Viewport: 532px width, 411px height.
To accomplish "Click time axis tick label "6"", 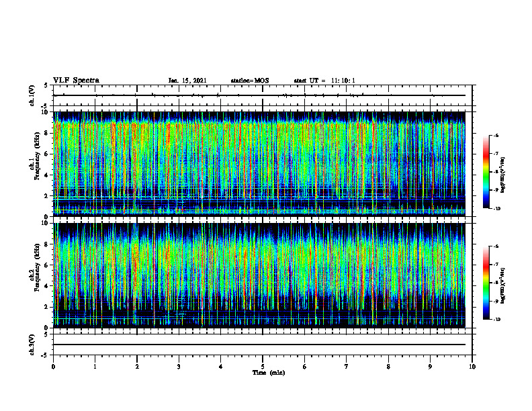I will pos(305,367).
